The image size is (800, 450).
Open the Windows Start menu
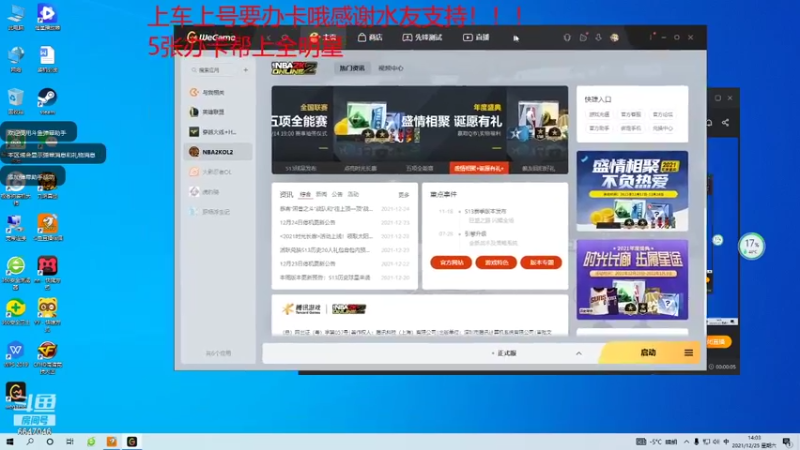click(x=10, y=442)
